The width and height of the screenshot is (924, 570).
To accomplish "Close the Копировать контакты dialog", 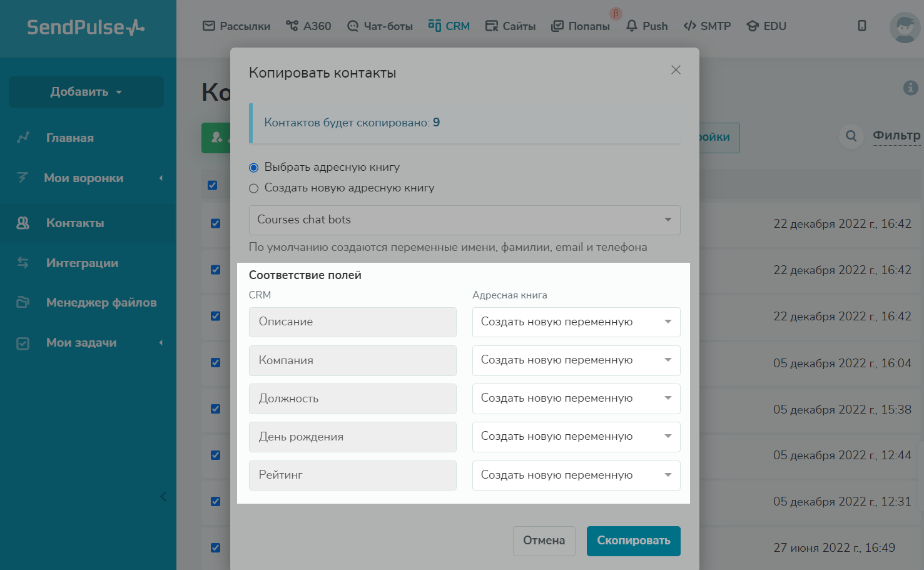I will tap(676, 70).
